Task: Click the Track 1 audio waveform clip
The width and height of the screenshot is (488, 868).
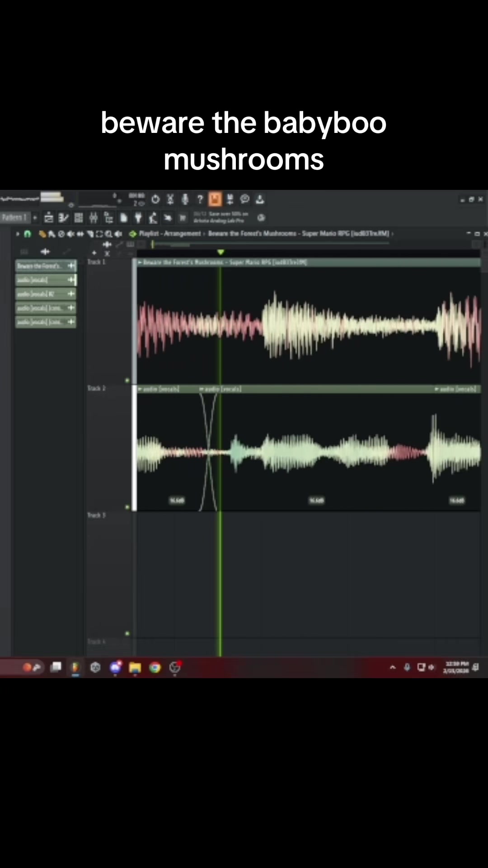Action: pyautogui.click(x=309, y=325)
